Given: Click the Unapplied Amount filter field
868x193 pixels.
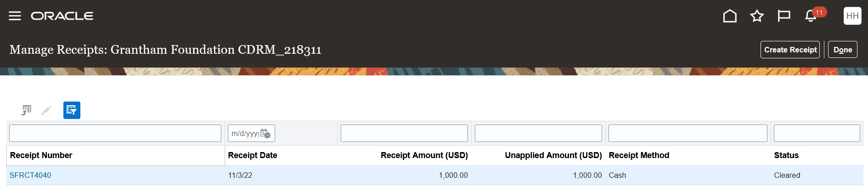Looking at the screenshot, I should coord(538,133).
